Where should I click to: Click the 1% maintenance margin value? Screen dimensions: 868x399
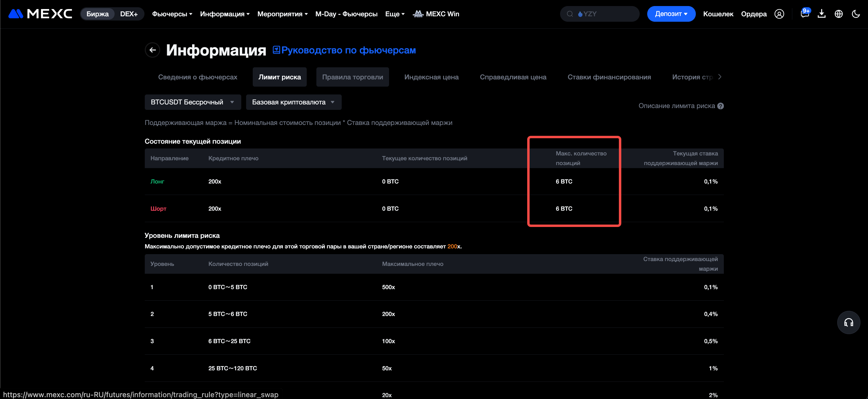click(x=713, y=368)
